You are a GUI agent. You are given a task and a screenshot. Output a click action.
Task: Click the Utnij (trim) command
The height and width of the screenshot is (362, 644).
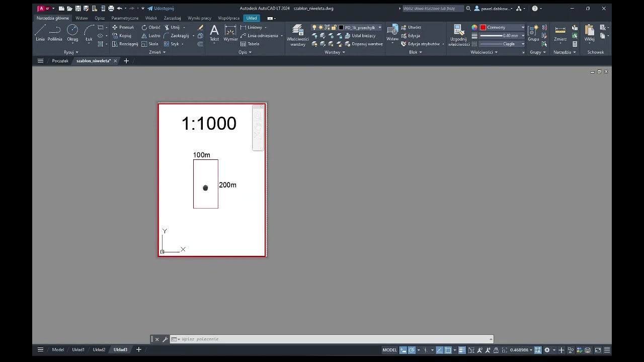point(172,28)
